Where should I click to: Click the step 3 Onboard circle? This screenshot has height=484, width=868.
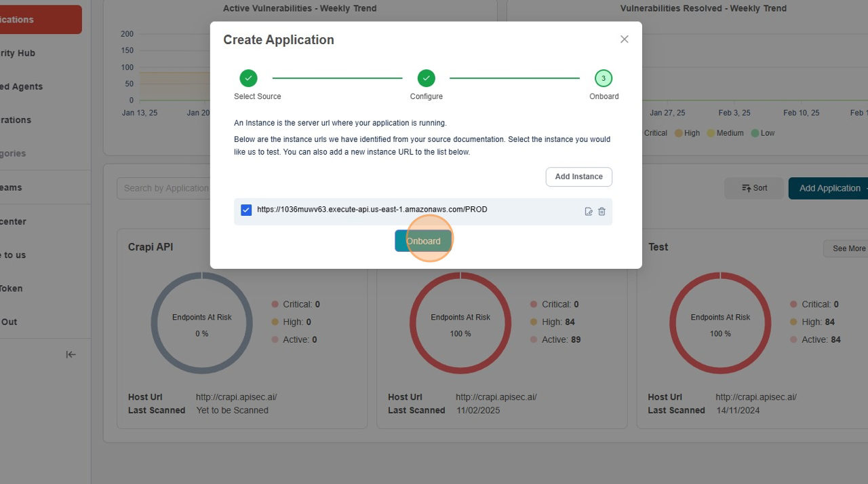coord(603,78)
